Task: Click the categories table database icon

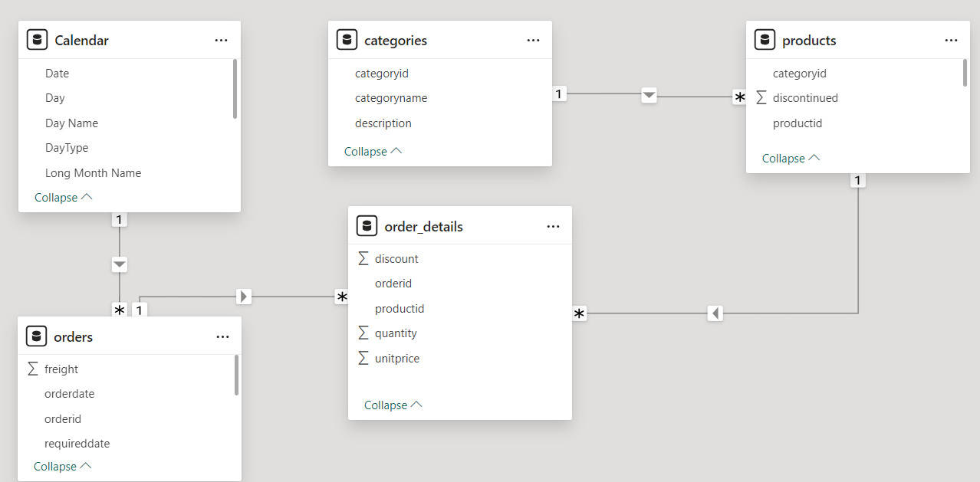Action: coord(347,40)
